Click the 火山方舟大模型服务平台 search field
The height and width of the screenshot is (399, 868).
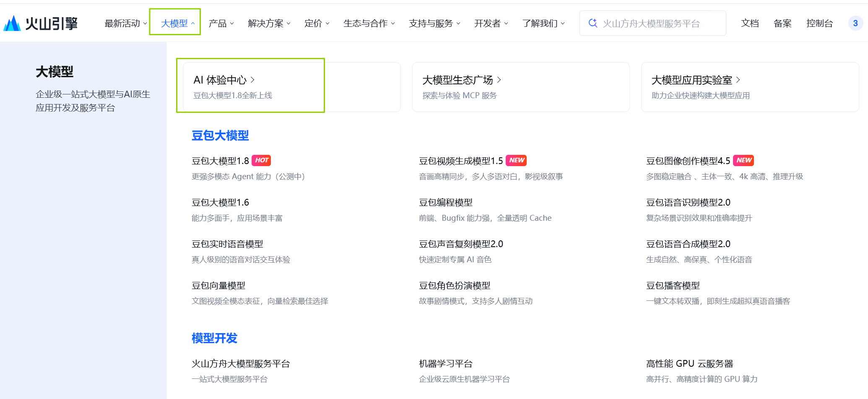(x=658, y=23)
